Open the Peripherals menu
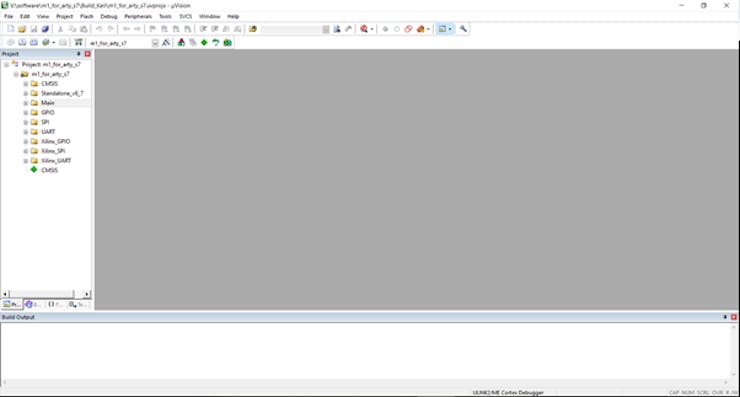740x397 pixels. [x=138, y=16]
